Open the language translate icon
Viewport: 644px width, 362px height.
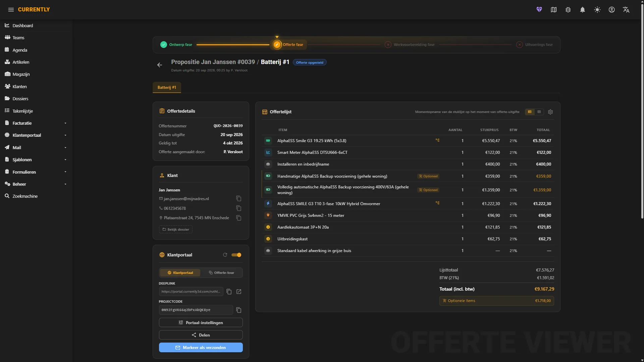coord(626,10)
